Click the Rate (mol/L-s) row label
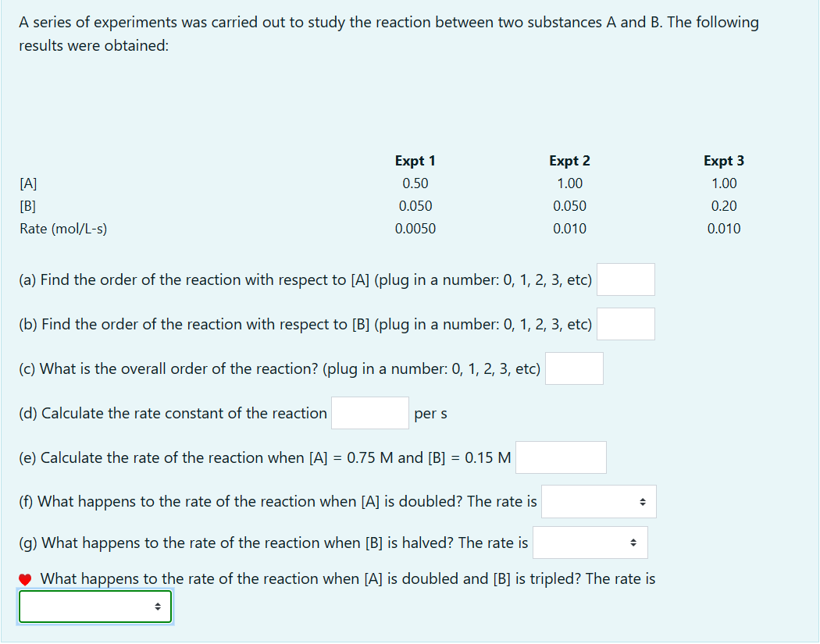820x644 pixels. 64,228
